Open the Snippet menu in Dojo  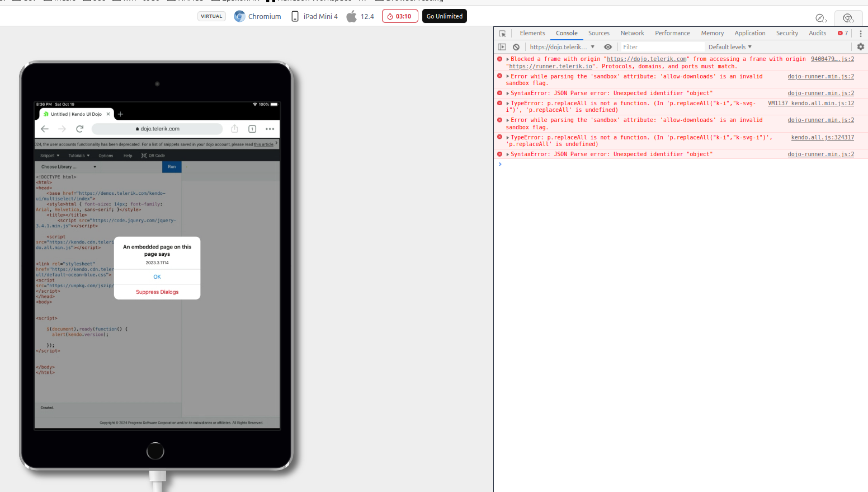pos(50,156)
